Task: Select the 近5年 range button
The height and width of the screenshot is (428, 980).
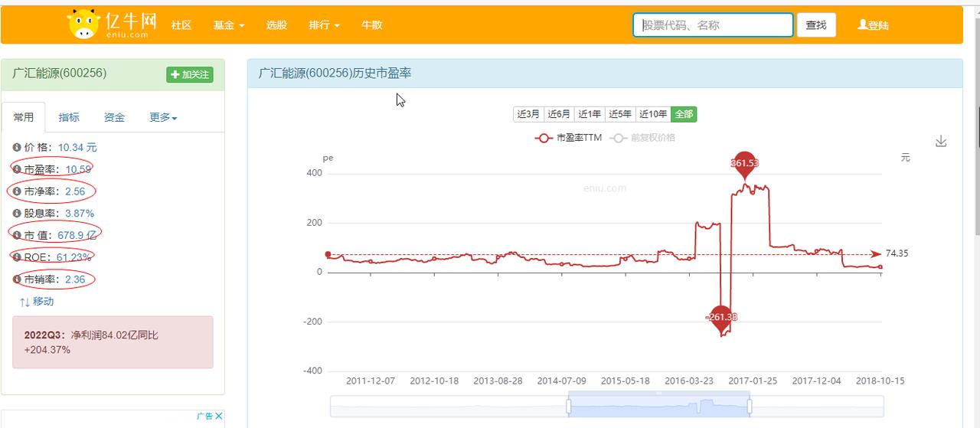Action: 620,114
